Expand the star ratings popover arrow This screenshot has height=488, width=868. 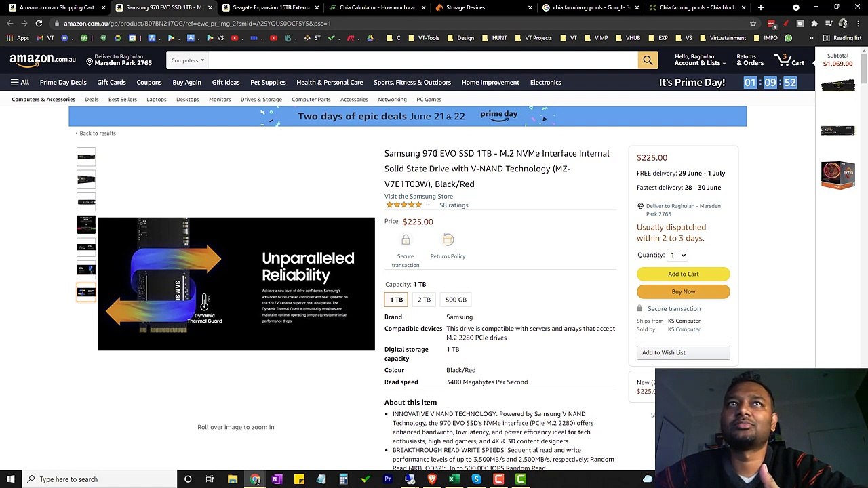click(428, 205)
